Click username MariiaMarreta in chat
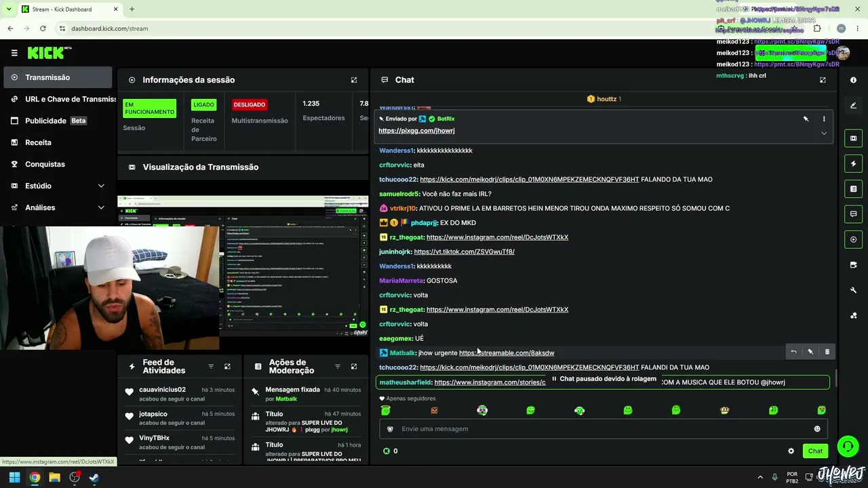 [401, 281]
